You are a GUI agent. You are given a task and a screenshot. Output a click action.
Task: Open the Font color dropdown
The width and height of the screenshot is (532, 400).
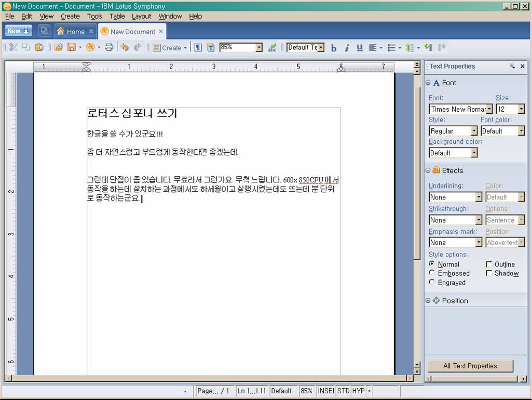point(521,131)
